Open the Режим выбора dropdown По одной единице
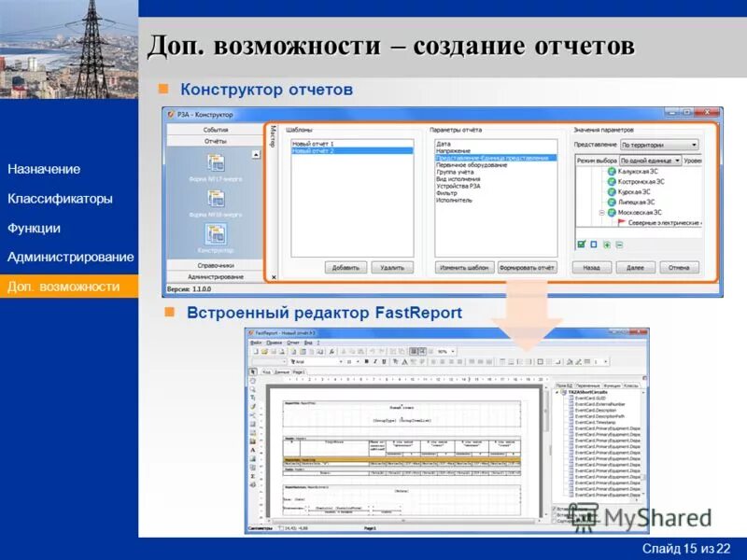 point(648,161)
